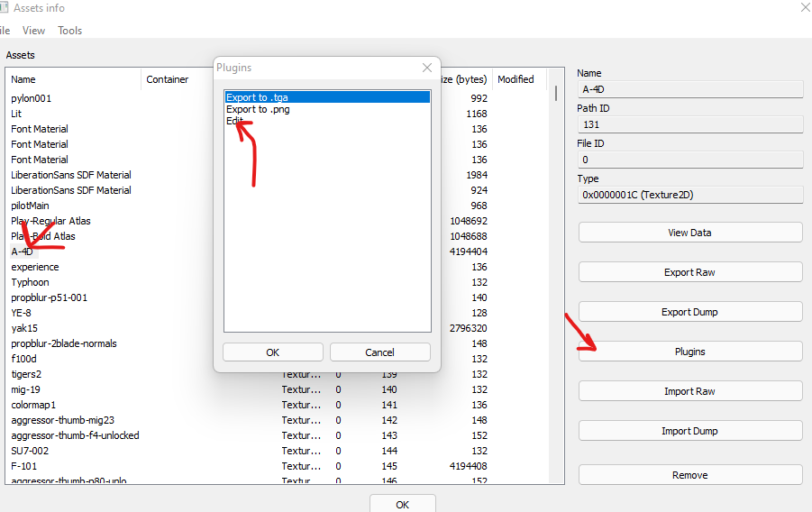The width and height of the screenshot is (812, 512).
Task: Click Path ID 141 in the colormap1 row
Action: point(389,405)
